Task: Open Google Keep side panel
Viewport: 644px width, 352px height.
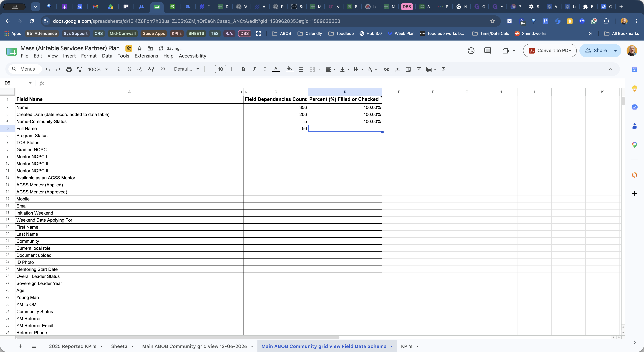Action: click(x=634, y=89)
